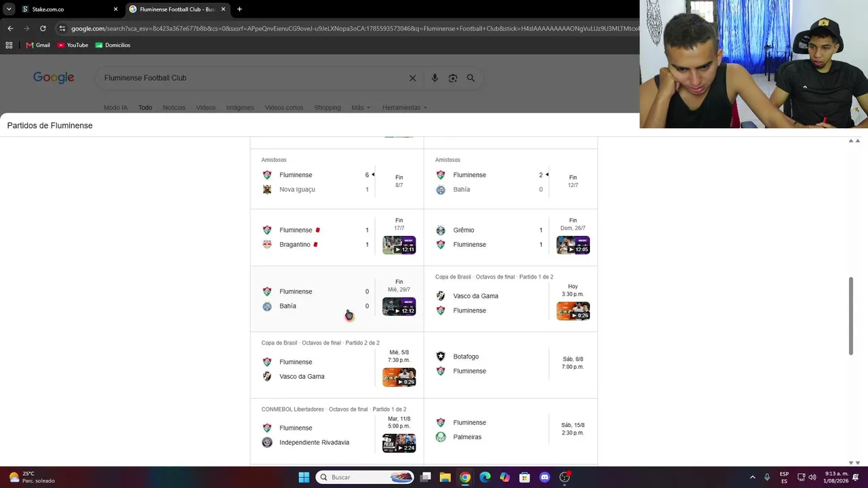Open Task View on the taskbar
The width and height of the screenshot is (868, 488).
click(426, 477)
